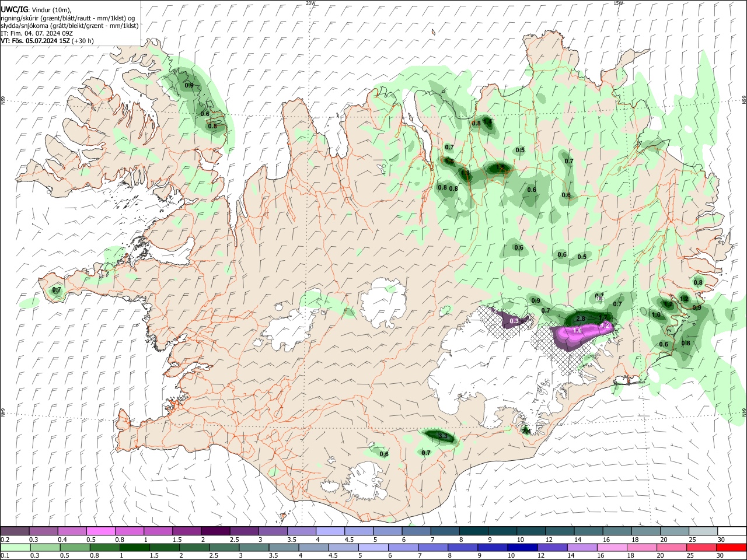Click the crimson swatch between 25 and 30 on rain scale
Viewport: 747px width, 560px height.
(x=701, y=547)
